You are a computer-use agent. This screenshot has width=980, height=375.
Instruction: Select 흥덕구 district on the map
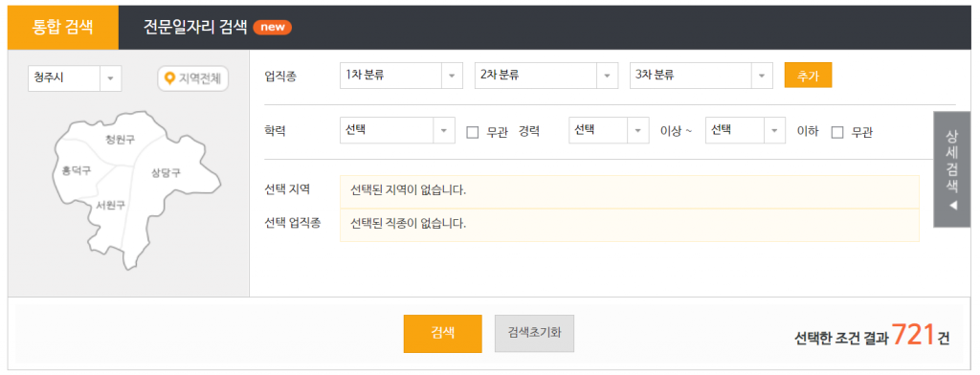77,170
